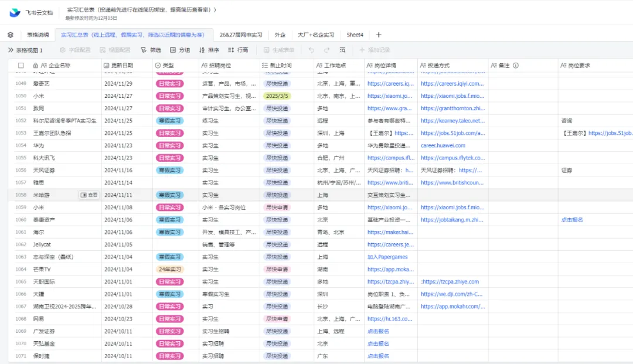
Task: Switch to 大厂+名企实习 tab
Action: pyautogui.click(x=316, y=35)
